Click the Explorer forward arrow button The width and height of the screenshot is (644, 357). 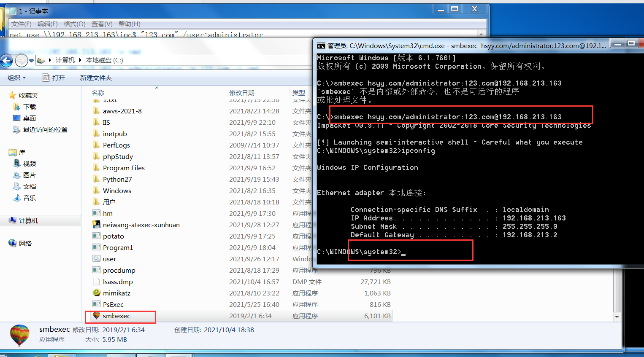pyautogui.click(x=21, y=61)
